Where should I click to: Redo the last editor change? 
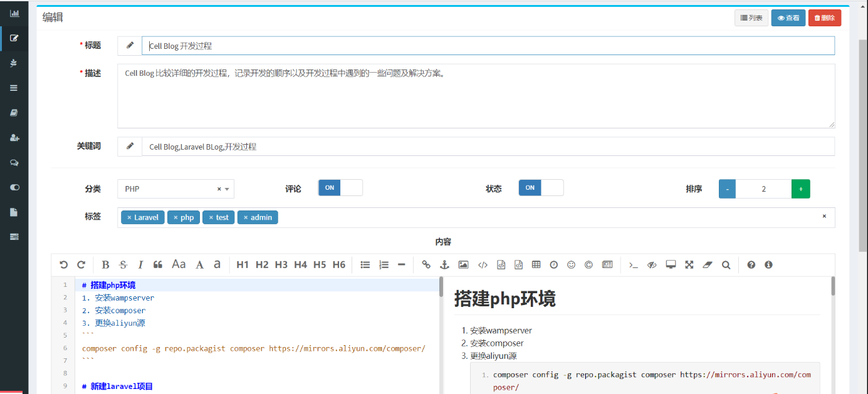coord(81,265)
